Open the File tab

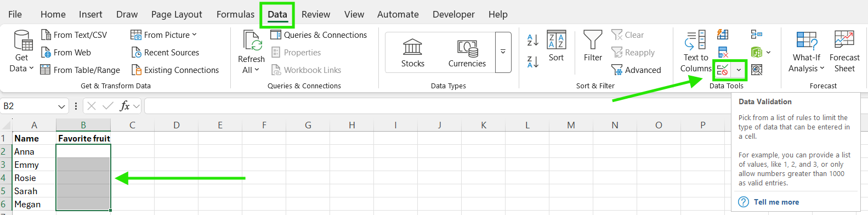point(15,14)
